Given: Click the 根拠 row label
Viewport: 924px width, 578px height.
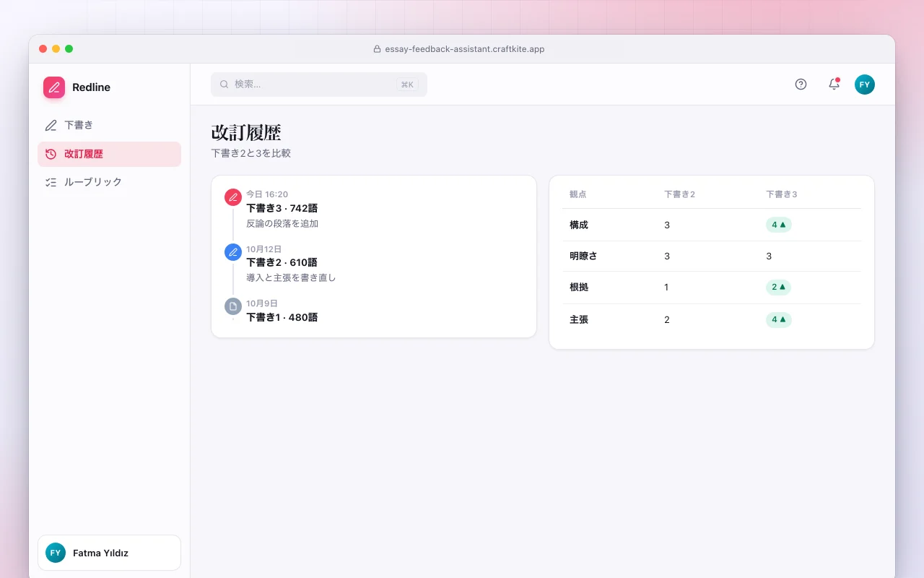Looking at the screenshot, I should 579,287.
